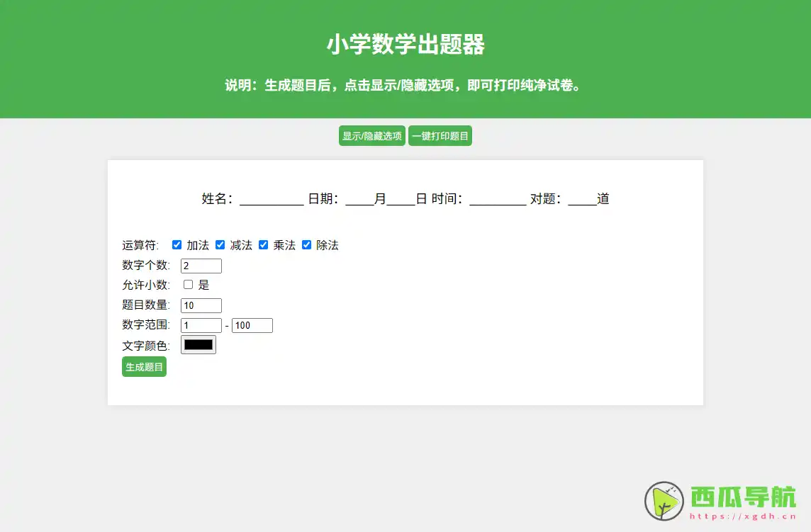Click the 运算符 label

(140, 245)
